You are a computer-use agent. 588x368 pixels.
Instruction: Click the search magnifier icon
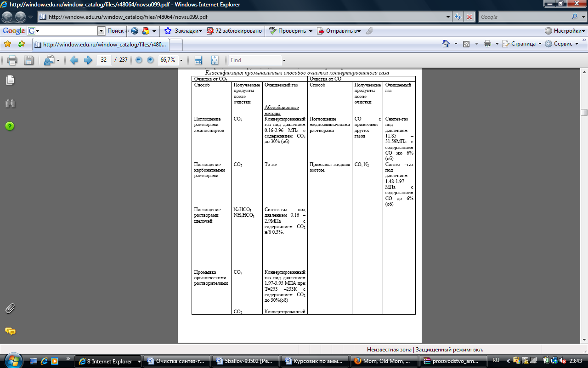[x=575, y=17]
